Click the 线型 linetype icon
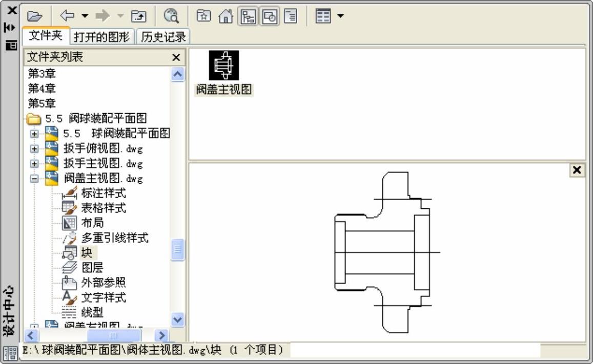593x364 pixels. click(x=69, y=312)
